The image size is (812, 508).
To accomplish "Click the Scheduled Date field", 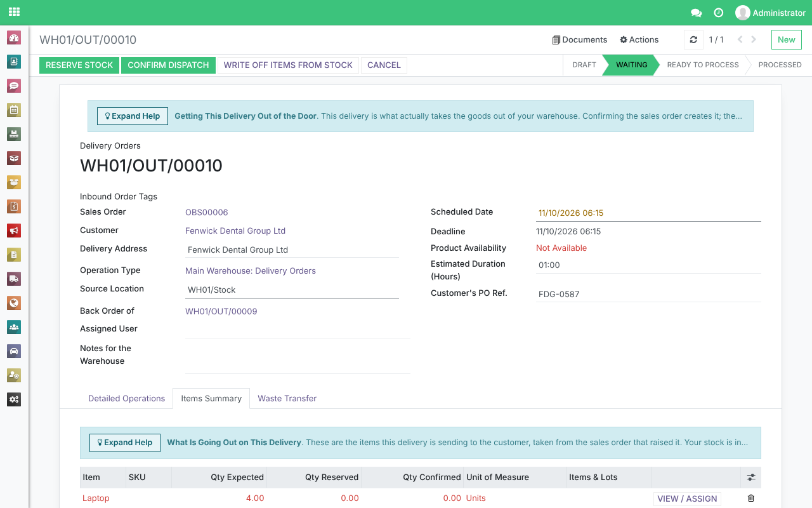I will tap(648, 213).
